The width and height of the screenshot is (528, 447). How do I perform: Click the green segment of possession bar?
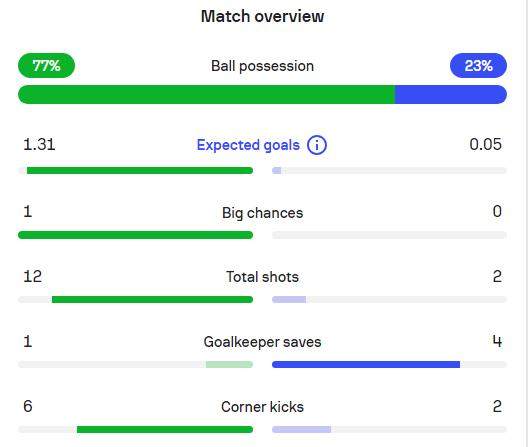206,94
